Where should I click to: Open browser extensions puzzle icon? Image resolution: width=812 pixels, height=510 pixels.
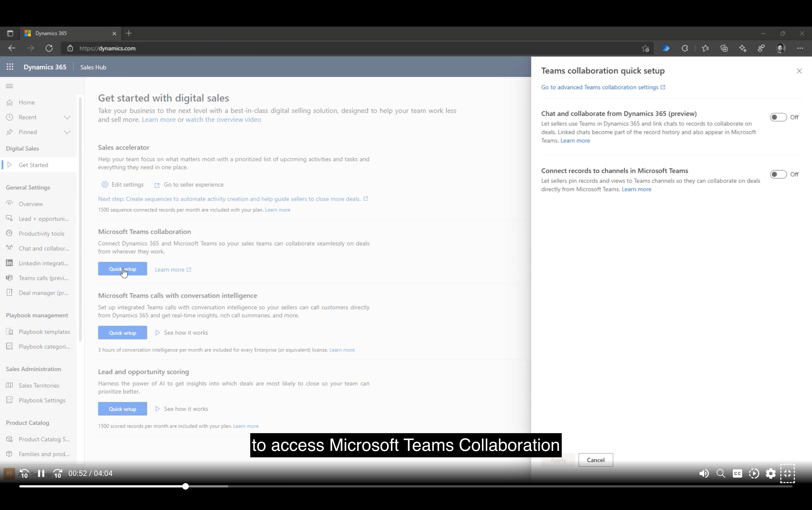(x=684, y=48)
